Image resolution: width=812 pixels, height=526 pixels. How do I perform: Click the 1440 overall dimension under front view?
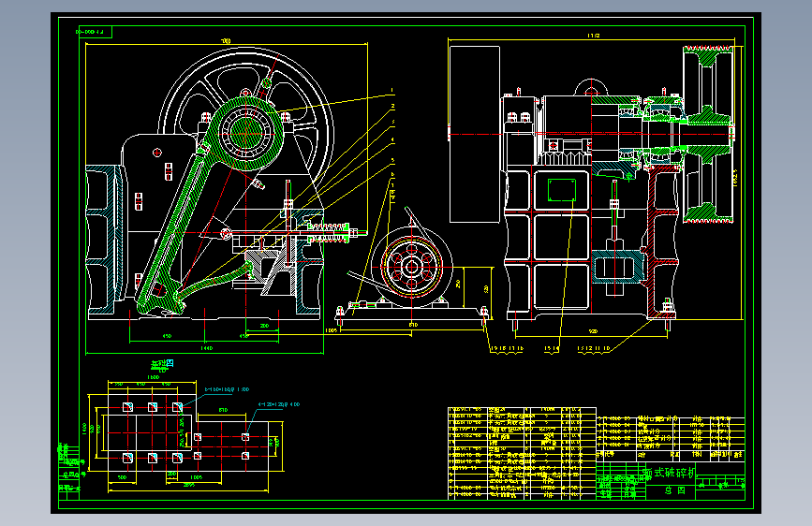coord(206,348)
